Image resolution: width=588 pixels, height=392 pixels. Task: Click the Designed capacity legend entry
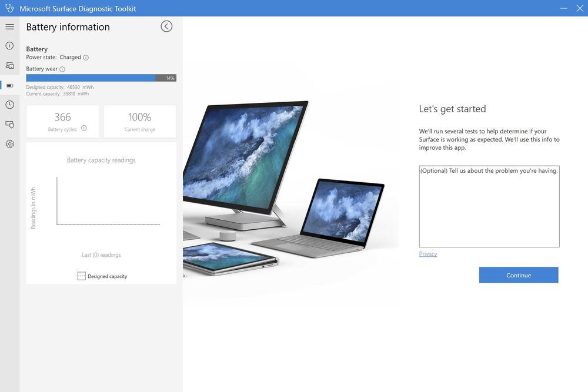102,276
